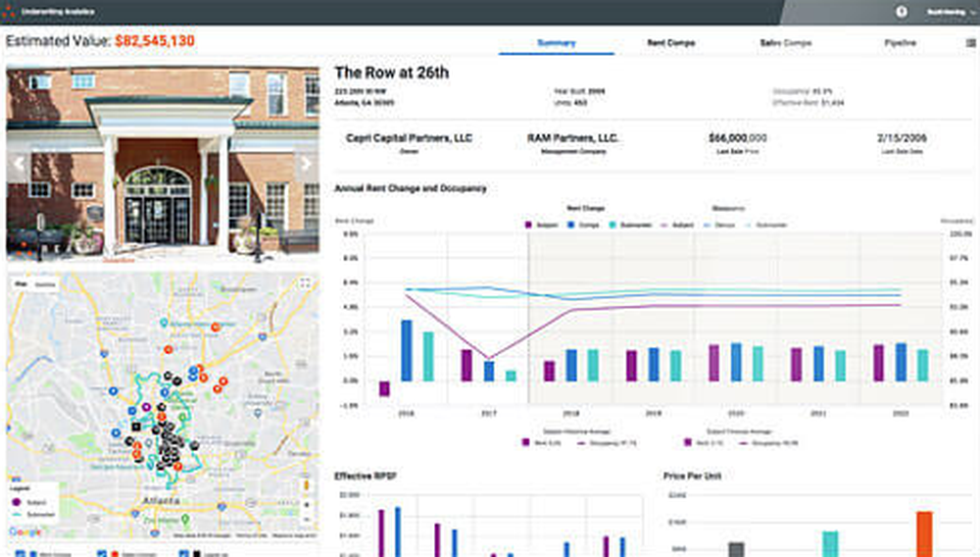Toggle Comps bar series in chart legend

(584, 225)
